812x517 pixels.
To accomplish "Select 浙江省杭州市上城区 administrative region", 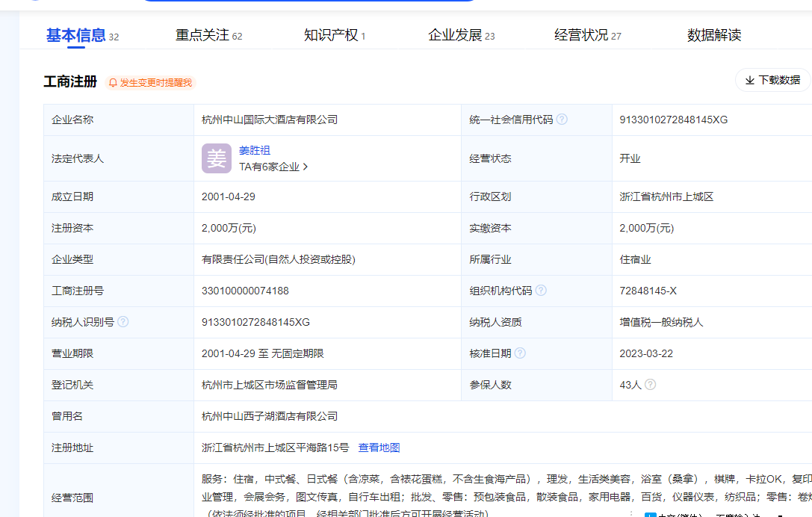I will point(666,196).
